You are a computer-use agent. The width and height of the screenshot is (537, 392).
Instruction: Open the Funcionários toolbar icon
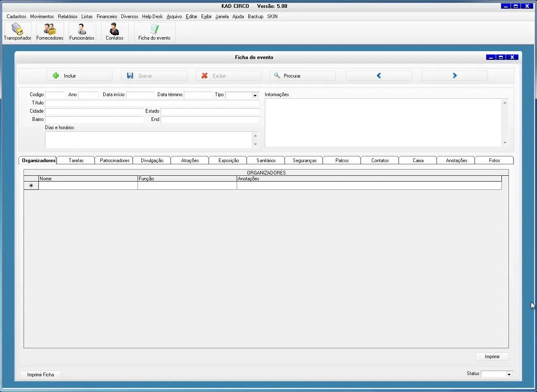click(82, 32)
